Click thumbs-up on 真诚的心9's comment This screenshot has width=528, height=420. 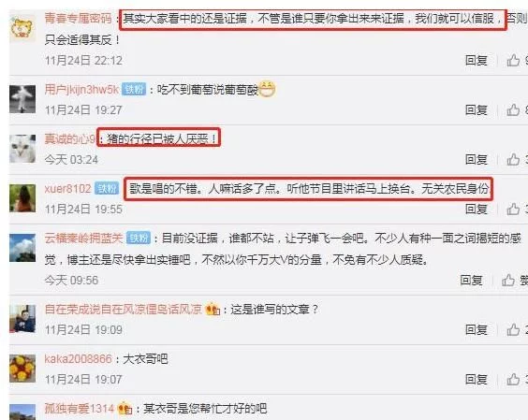[x=513, y=160]
